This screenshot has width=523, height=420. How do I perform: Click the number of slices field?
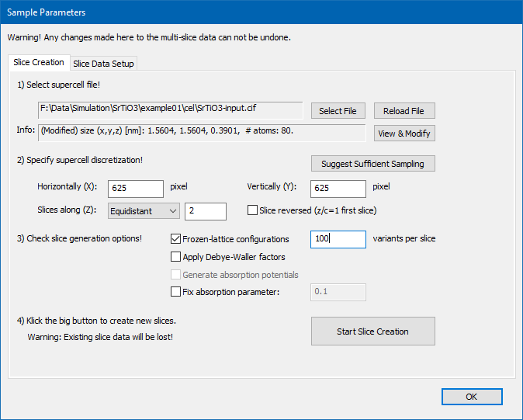[206, 211]
